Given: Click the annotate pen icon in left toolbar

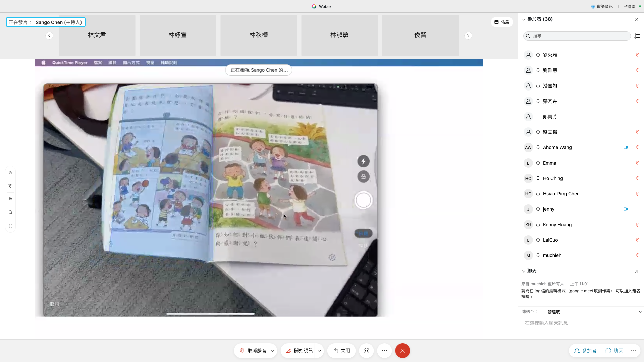Looking at the screenshot, I should [x=10, y=172].
